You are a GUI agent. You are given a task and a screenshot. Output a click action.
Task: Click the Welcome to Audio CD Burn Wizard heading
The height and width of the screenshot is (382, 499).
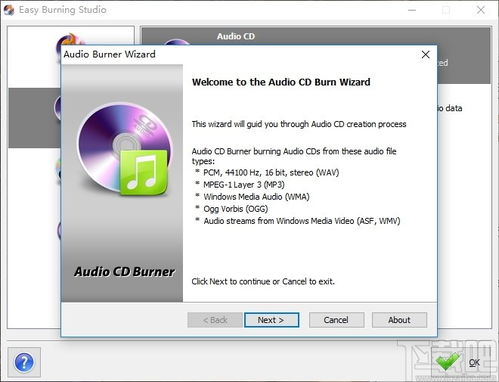tap(281, 82)
